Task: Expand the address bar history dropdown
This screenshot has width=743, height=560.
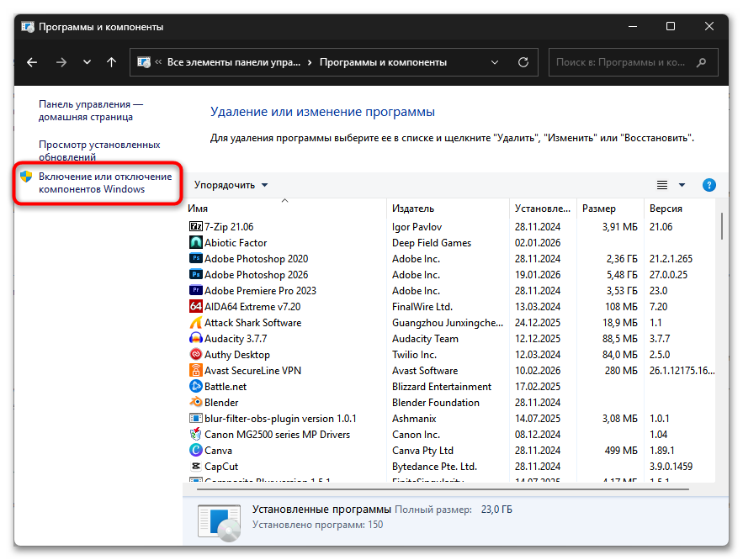Action: (495, 62)
